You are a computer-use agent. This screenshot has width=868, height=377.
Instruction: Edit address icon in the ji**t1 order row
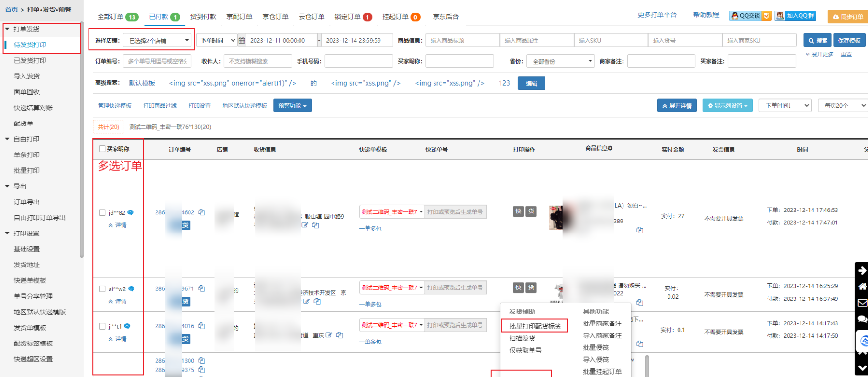pyautogui.click(x=329, y=335)
